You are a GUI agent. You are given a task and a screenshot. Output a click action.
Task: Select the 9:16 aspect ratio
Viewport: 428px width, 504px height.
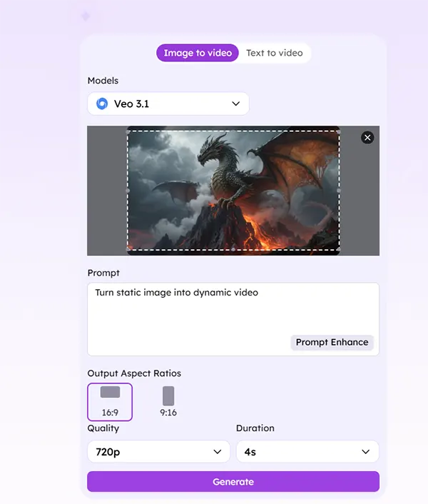[168, 402]
